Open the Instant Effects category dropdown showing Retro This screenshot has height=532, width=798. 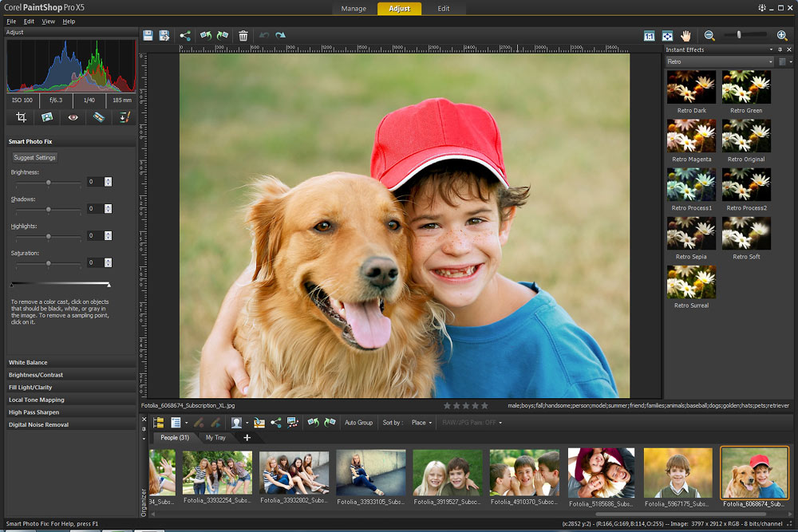pyautogui.click(x=718, y=61)
